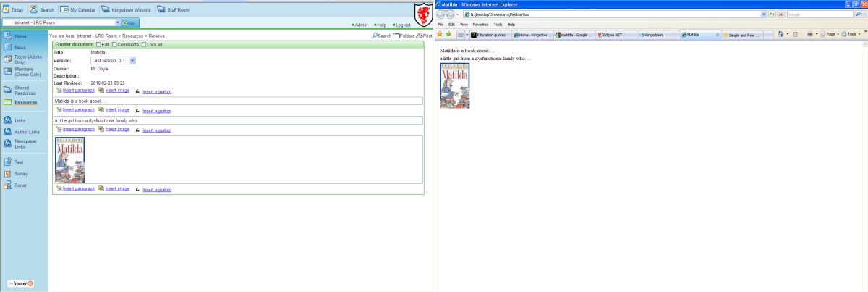Click the Internet Explorer refresh button
Screen dimensions: 868x292
coord(773,14)
